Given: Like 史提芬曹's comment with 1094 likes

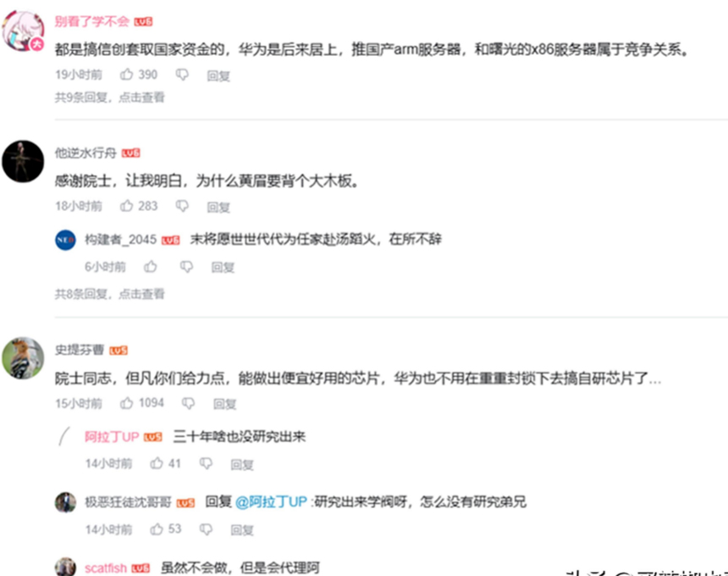Looking at the screenshot, I should (x=127, y=403).
